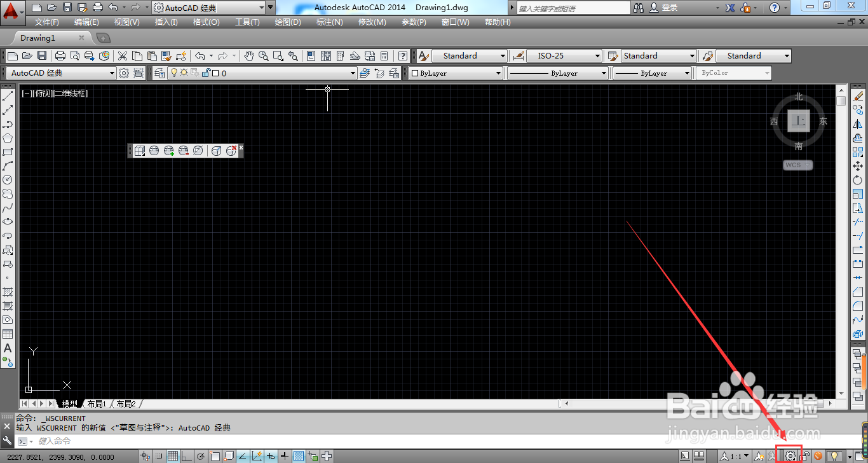Viewport: 868px width, 463px height.
Task: Select the Multiline Text A tool
Action: [x=8, y=348]
